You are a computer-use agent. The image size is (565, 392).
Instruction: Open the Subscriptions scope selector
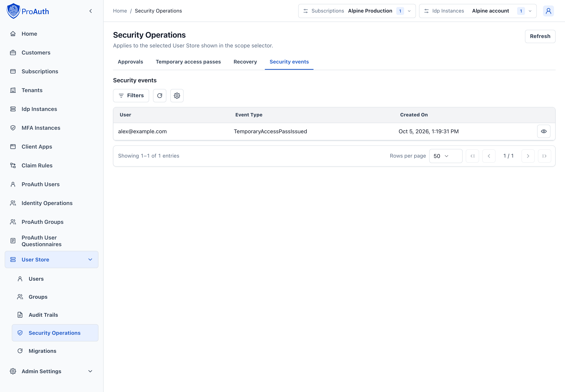(x=357, y=11)
